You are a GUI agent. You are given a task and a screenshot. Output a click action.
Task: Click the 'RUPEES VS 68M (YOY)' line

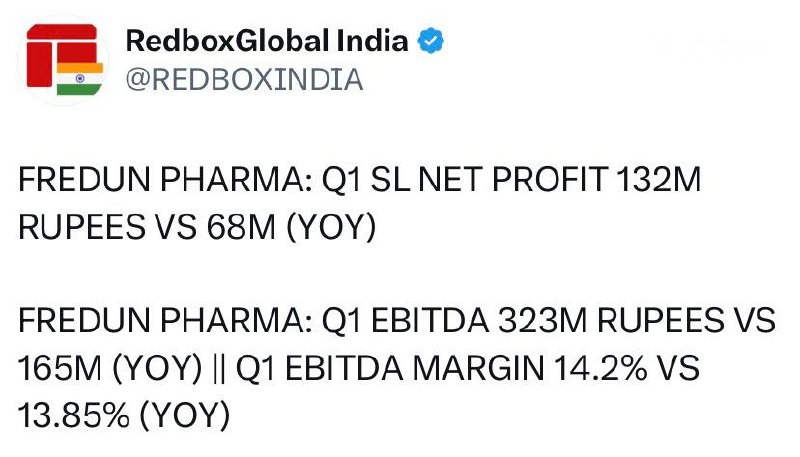pos(197,227)
